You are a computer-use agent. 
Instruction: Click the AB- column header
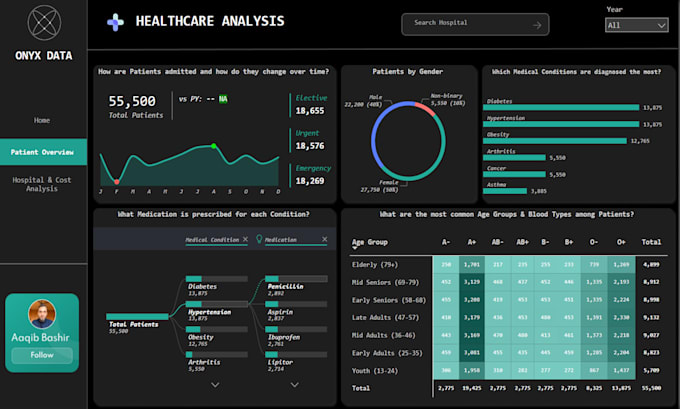pos(497,242)
